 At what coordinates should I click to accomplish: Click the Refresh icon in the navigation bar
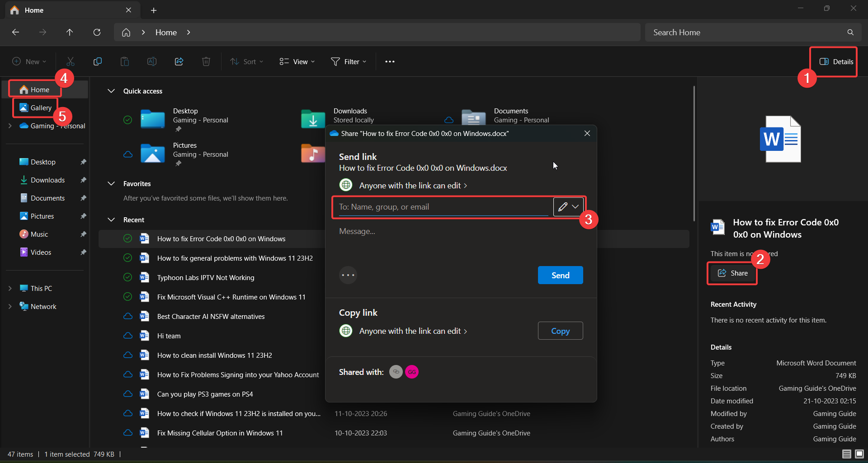pyautogui.click(x=97, y=32)
